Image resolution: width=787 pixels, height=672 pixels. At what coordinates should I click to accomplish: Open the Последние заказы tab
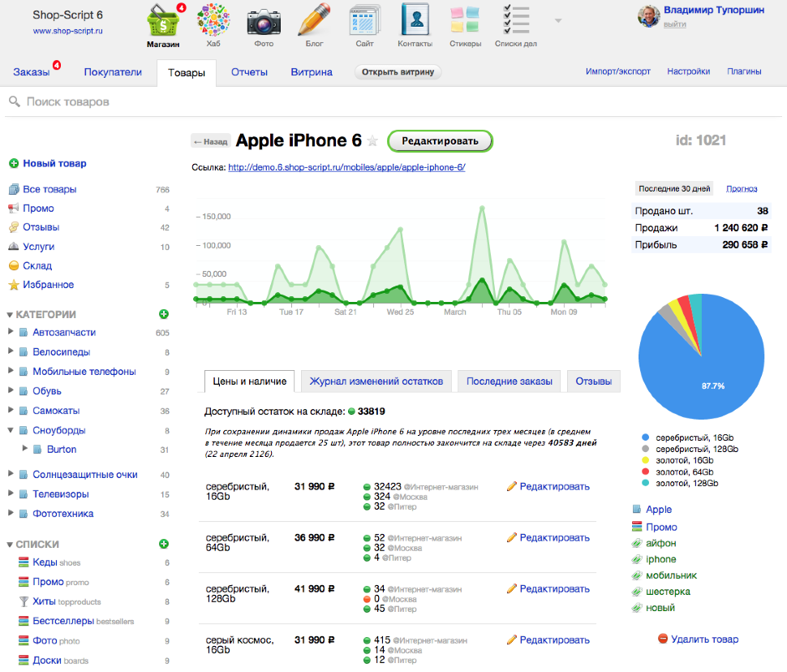510,381
